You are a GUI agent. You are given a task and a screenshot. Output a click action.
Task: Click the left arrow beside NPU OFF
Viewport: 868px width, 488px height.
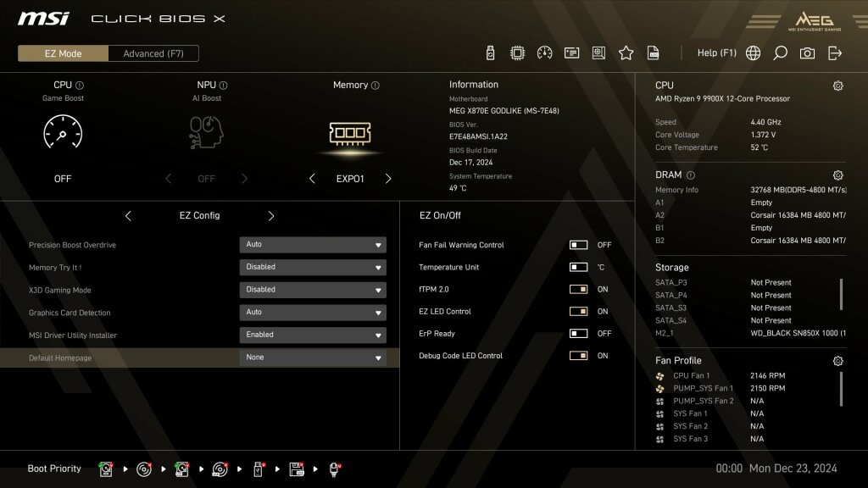point(169,179)
